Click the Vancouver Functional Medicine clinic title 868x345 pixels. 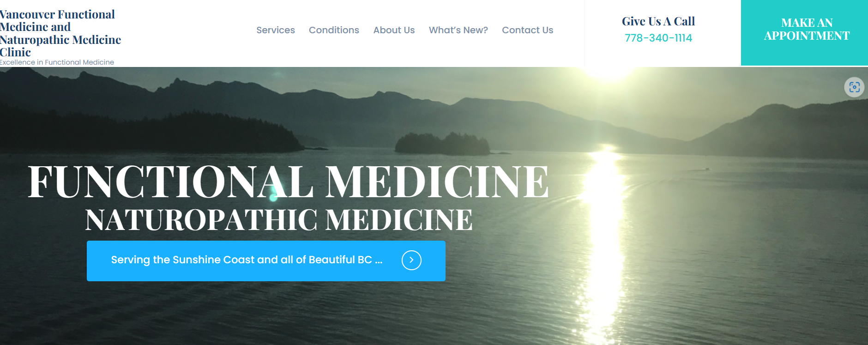(x=60, y=33)
